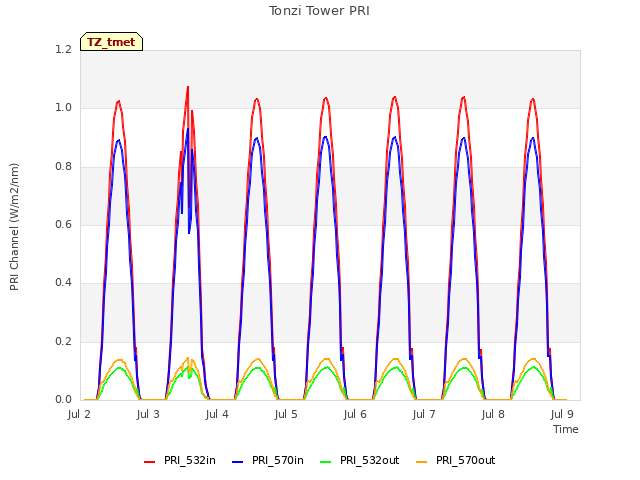640x480 pixels.
Task: Click the Jul 6 x-axis label
Action: (x=355, y=414)
